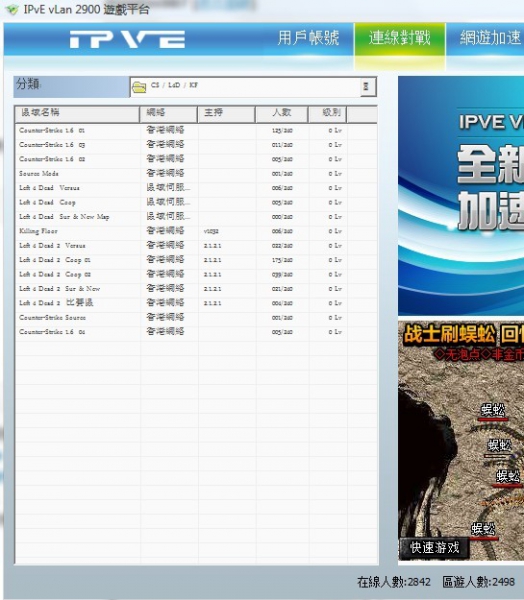Open the blue IPVE vLan accelerator banner
Image resolution: width=524 pixels, height=600 pixels.
[461, 196]
